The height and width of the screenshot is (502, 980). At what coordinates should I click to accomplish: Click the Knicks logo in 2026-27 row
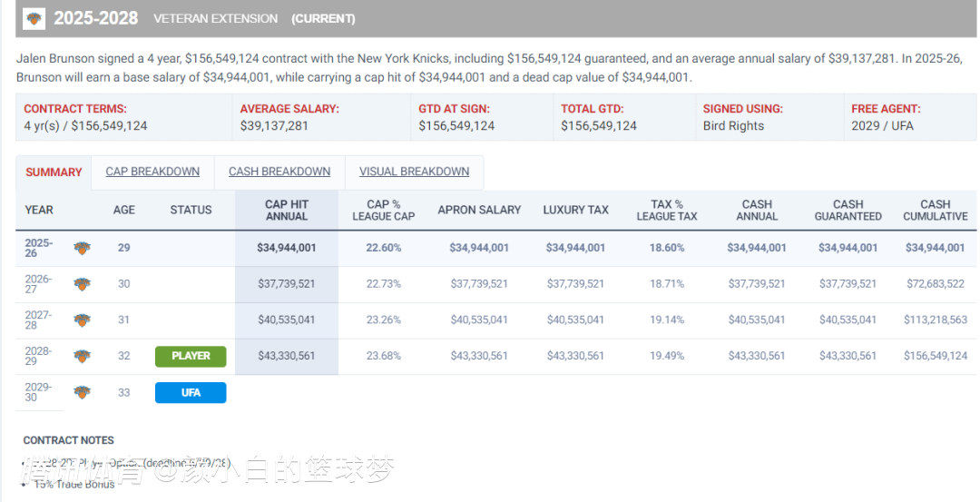(82, 284)
